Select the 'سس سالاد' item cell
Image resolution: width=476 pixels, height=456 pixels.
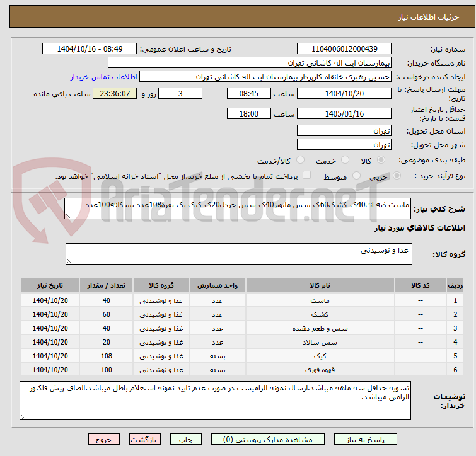pyautogui.click(x=320, y=342)
